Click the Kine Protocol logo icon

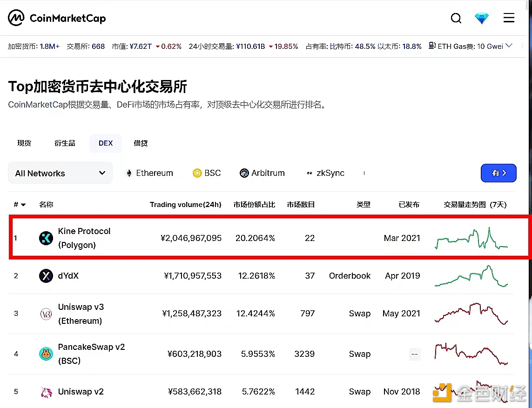(x=46, y=238)
